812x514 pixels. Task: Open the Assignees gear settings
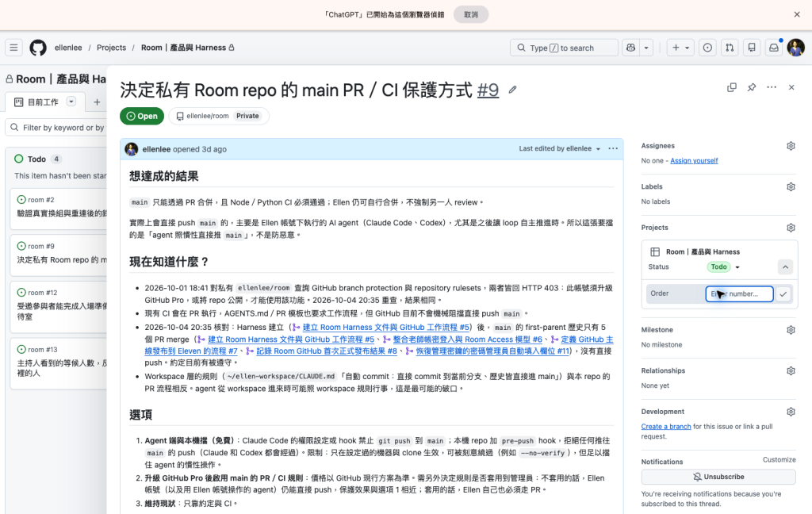click(x=791, y=146)
